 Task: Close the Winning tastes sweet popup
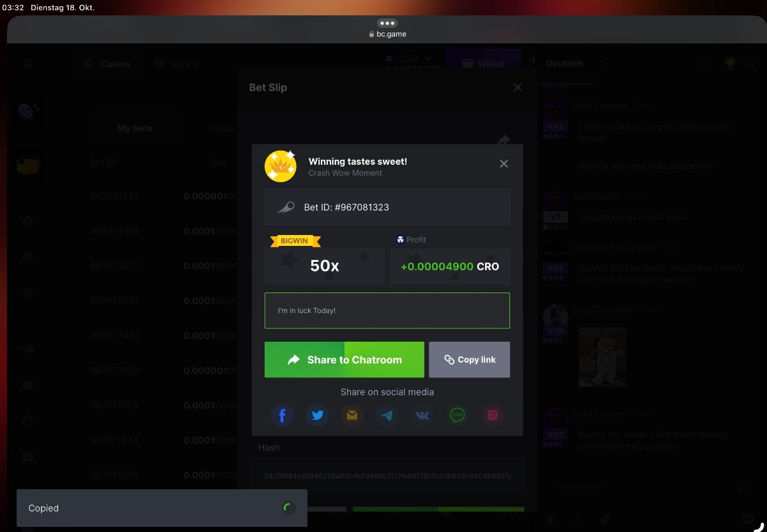pos(504,164)
